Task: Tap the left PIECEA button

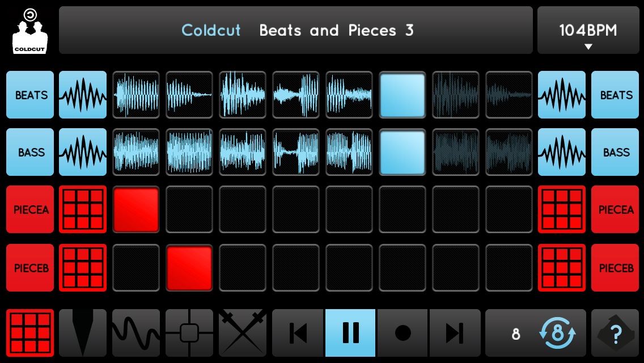Action: (30, 210)
